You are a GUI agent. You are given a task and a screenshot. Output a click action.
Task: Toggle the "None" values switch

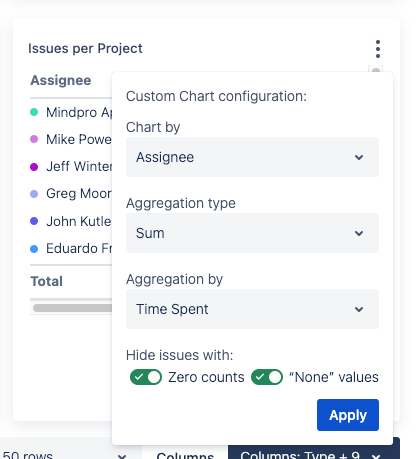point(267,377)
